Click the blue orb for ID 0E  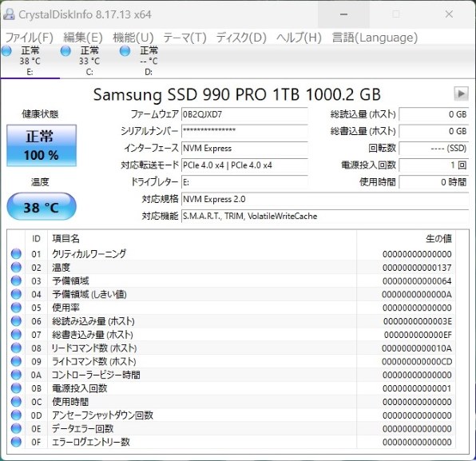16,428
